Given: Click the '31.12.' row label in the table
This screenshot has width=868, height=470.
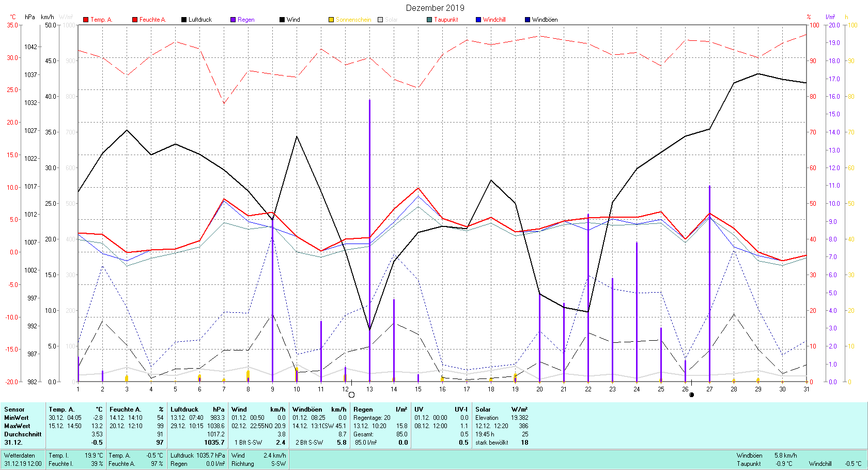Looking at the screenshot, I should pyautogui.click(x=13, y=443).
